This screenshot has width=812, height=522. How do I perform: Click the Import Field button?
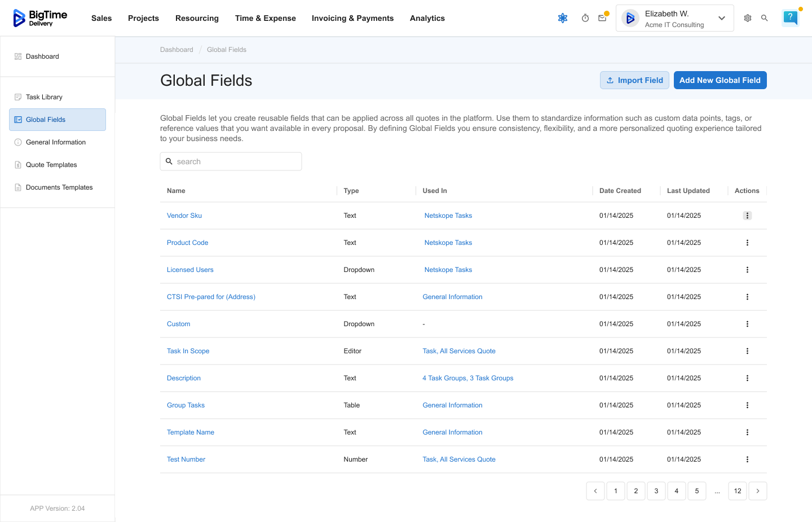pos(634,80)
